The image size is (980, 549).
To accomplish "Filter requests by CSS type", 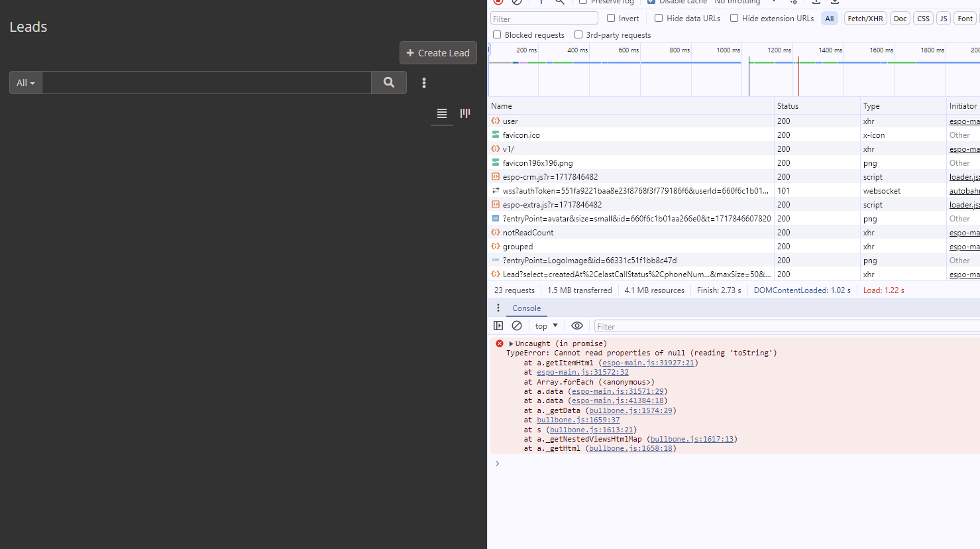I will [x=924, y=19].
